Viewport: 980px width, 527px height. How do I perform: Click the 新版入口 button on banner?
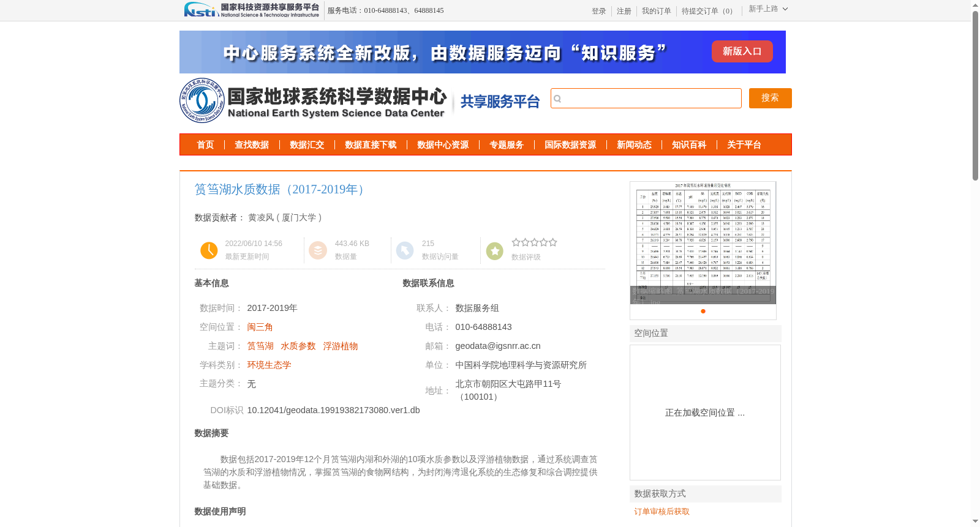(742, 51)
